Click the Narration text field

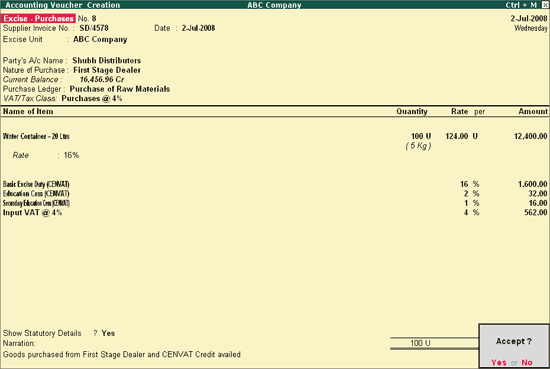pos(122,355)
